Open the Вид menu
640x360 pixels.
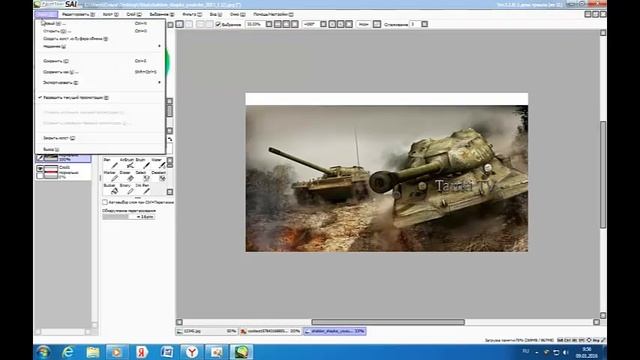click(215, 14)
